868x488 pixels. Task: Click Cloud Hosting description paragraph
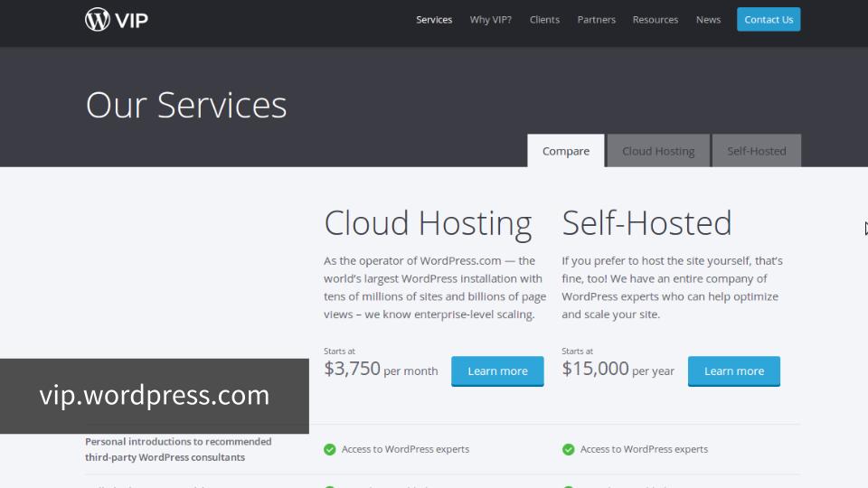(435, 287)
